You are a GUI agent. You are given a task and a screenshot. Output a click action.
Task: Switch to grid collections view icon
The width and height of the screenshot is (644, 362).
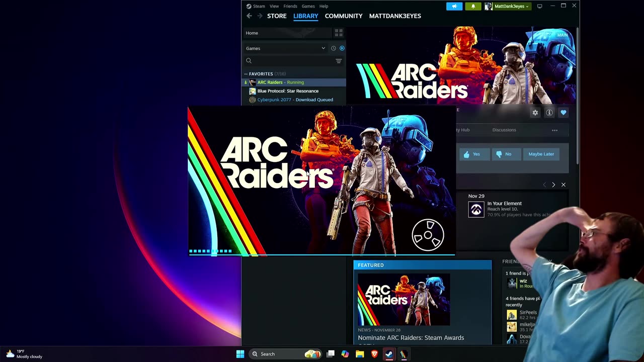pos(339,33)
